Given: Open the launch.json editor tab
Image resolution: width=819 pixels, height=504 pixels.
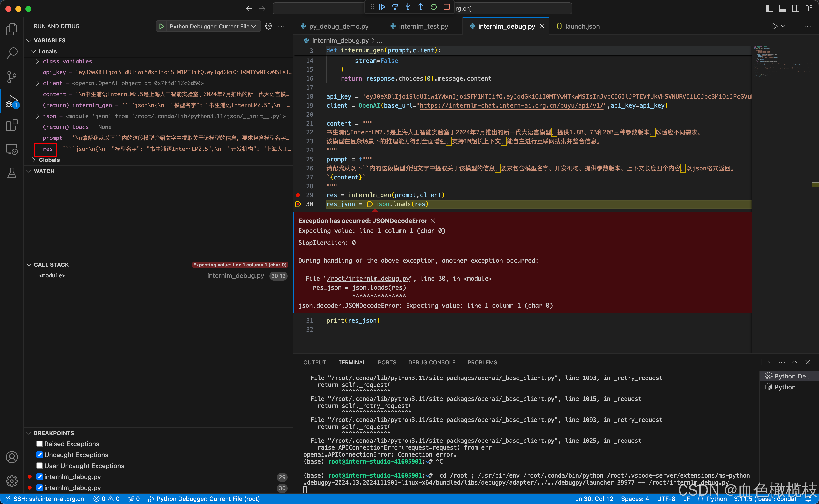Looking at the screenshot, I should [x=582, y=26].
